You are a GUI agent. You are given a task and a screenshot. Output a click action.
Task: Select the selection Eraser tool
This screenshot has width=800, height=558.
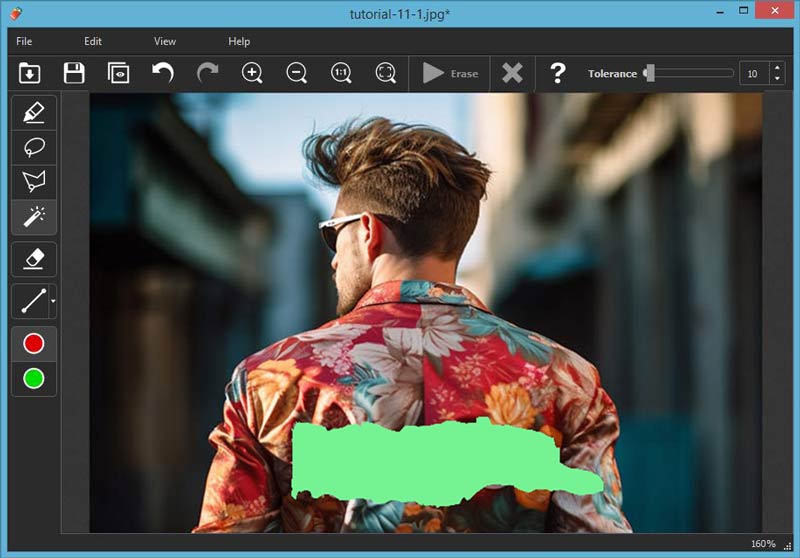click(x=34, y=259)
